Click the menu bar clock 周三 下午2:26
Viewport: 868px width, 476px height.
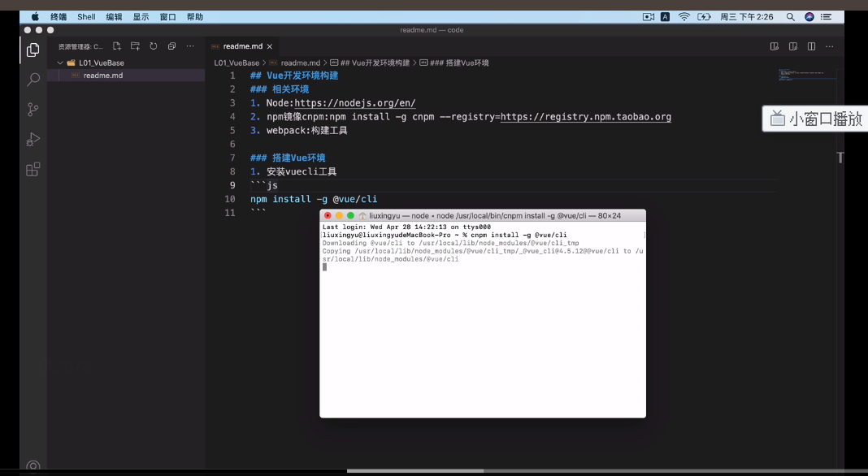[747, 16]
